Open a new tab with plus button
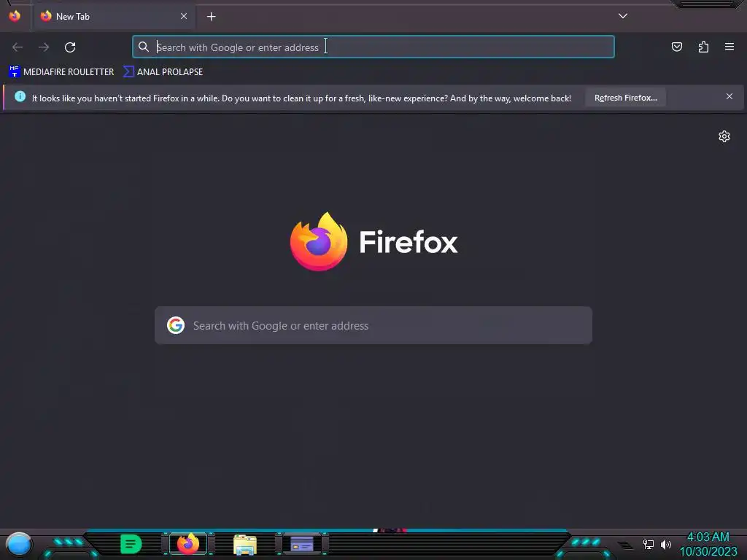 [x=211, y=17]
